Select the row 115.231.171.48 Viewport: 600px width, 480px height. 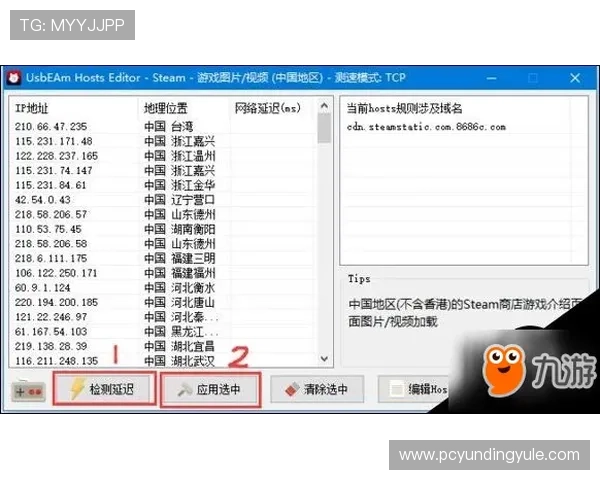click(163, 141)
